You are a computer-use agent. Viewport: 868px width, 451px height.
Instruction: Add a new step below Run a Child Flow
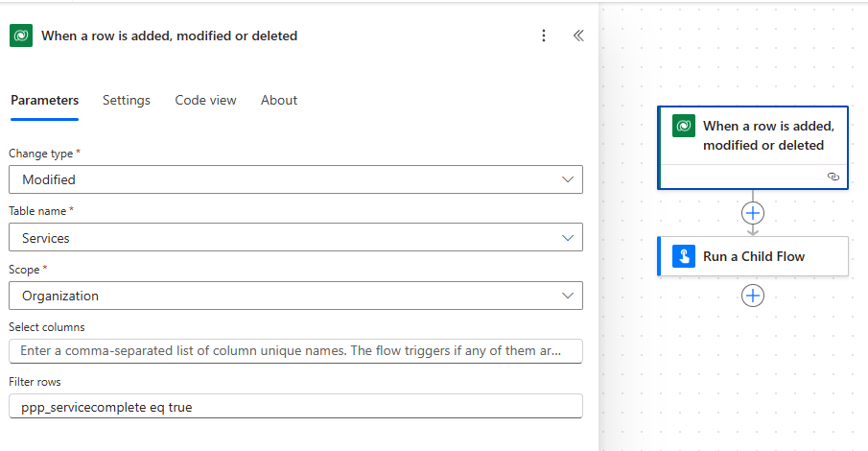[753, 296]
